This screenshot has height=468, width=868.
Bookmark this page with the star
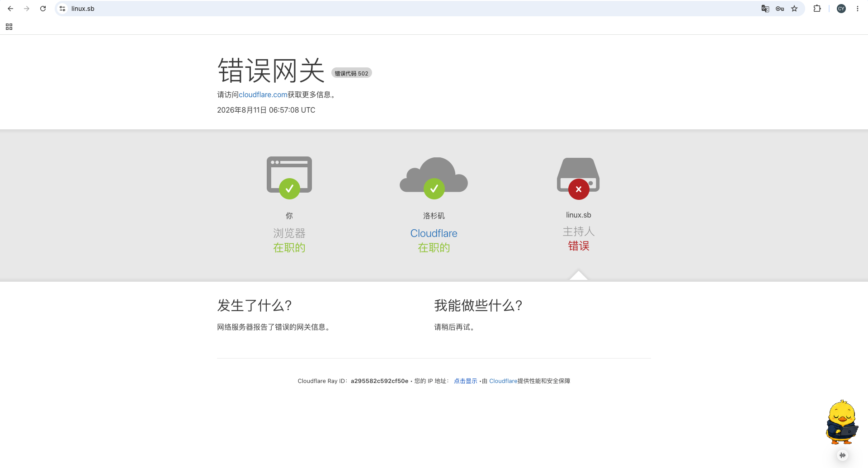[794, 9]
